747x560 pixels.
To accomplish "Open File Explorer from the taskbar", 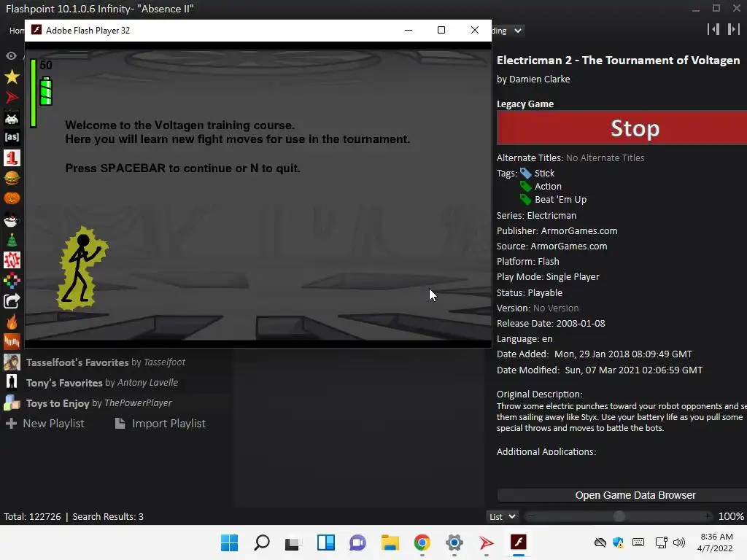I will pyautogui.click(x=390, y=542).
